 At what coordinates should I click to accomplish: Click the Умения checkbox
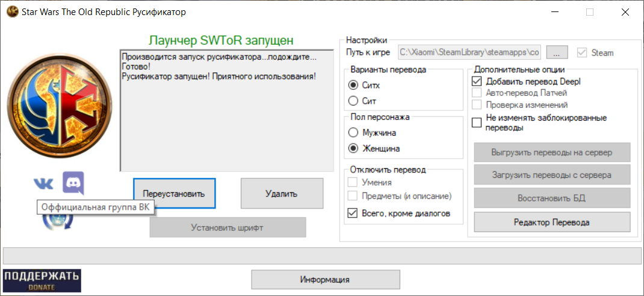(353, 182)
